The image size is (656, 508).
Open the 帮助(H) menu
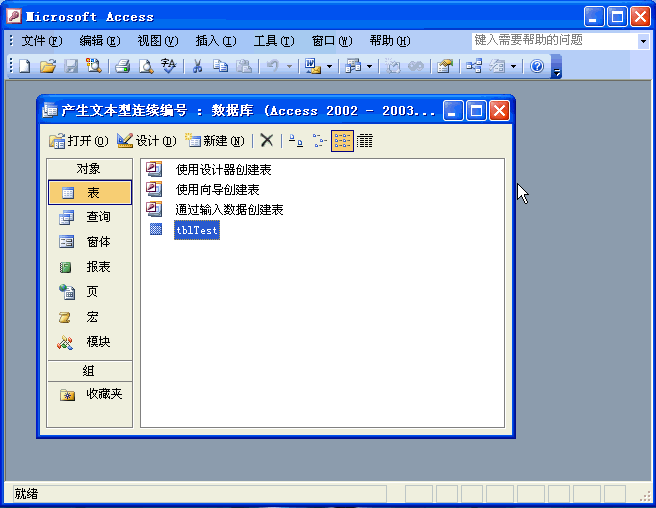click(390, 41)
